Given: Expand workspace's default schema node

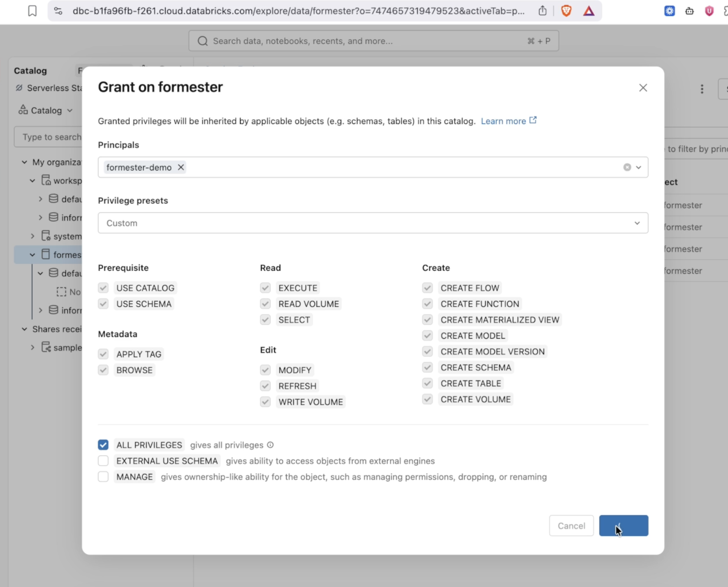Looking at the screenshot, I should pyautogui.click(x=40, y=199).
